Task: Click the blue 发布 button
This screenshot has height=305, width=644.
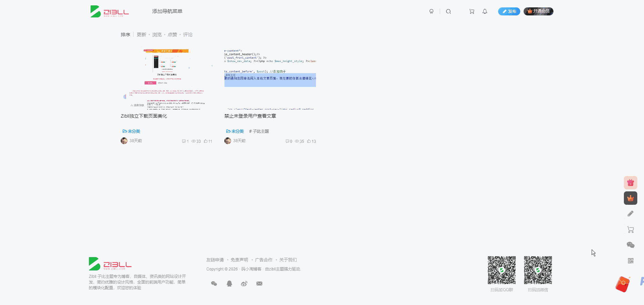Action: (x=509, y=11)
